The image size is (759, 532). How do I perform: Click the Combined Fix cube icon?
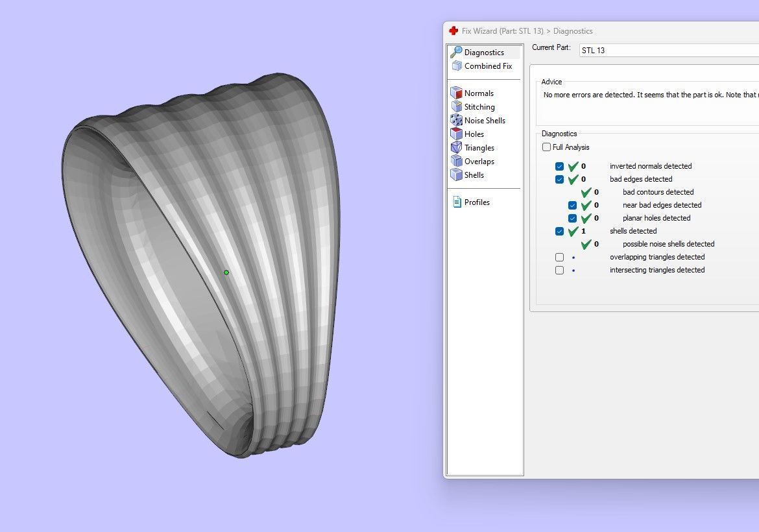coord(457,66)
